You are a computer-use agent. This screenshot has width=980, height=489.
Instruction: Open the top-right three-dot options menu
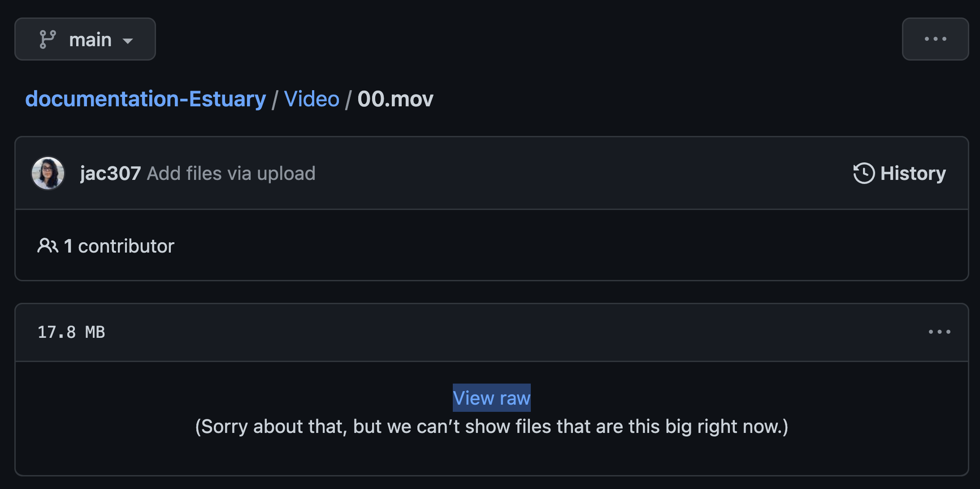pos(935,39)
